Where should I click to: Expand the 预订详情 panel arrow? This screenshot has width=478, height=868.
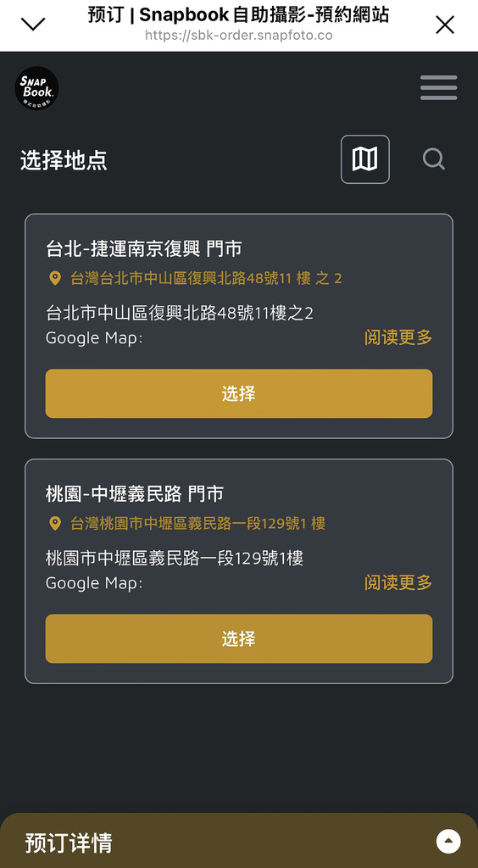click(x=448, y=842)
